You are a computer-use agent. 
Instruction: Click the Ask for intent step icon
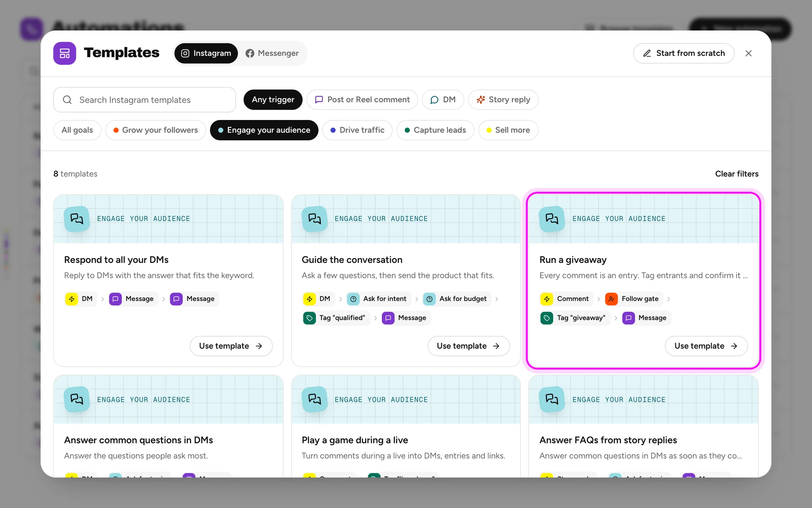tap(353, 299)
